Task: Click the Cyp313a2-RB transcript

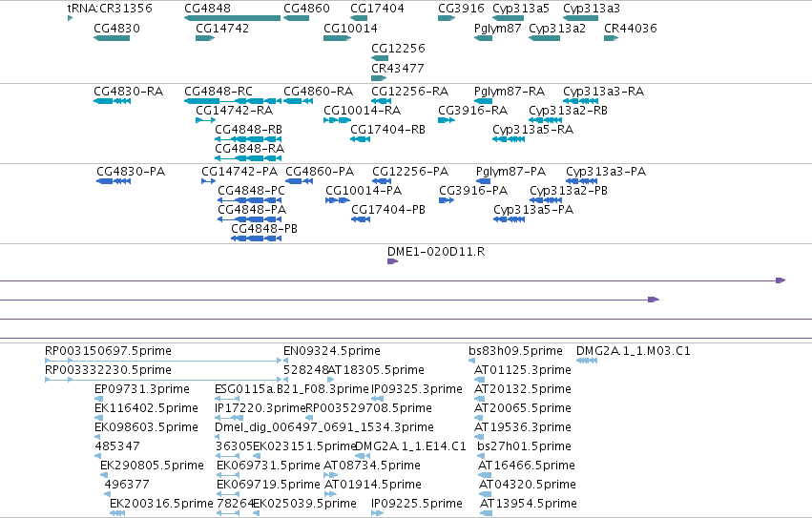Action: coord(545,120)
